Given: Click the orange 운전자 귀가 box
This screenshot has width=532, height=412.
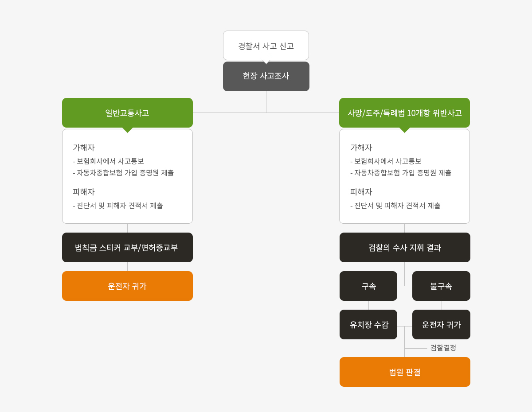Looking at the screenshot, I should (x=127, y=286).
